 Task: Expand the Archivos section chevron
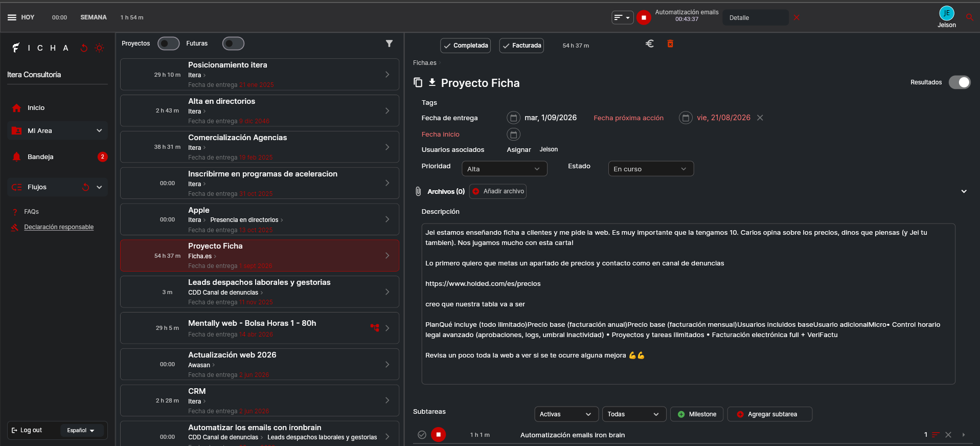964,191
